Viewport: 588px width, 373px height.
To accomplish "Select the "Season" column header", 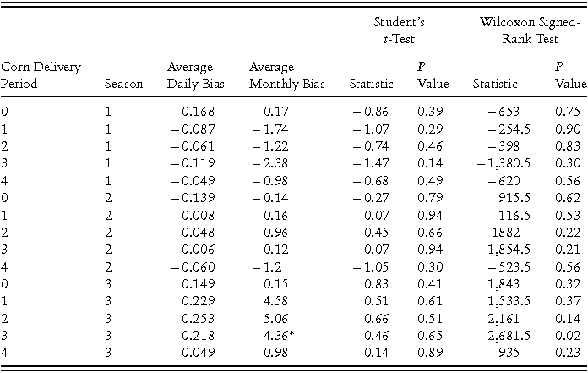I will (x=122, y=84).
